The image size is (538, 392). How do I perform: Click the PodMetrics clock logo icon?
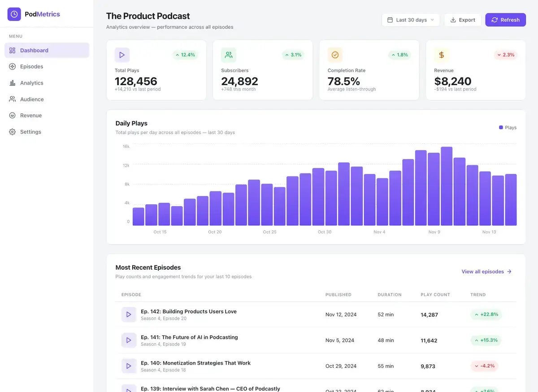[14, 14]
